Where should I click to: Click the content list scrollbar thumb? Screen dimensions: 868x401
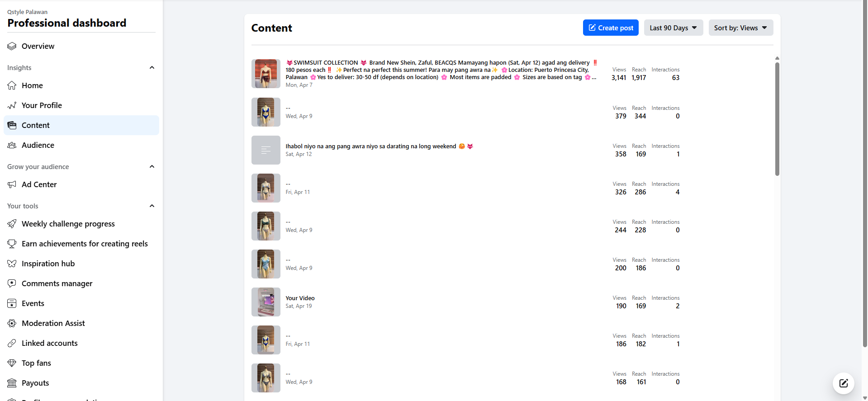click(x=777, y=118)
